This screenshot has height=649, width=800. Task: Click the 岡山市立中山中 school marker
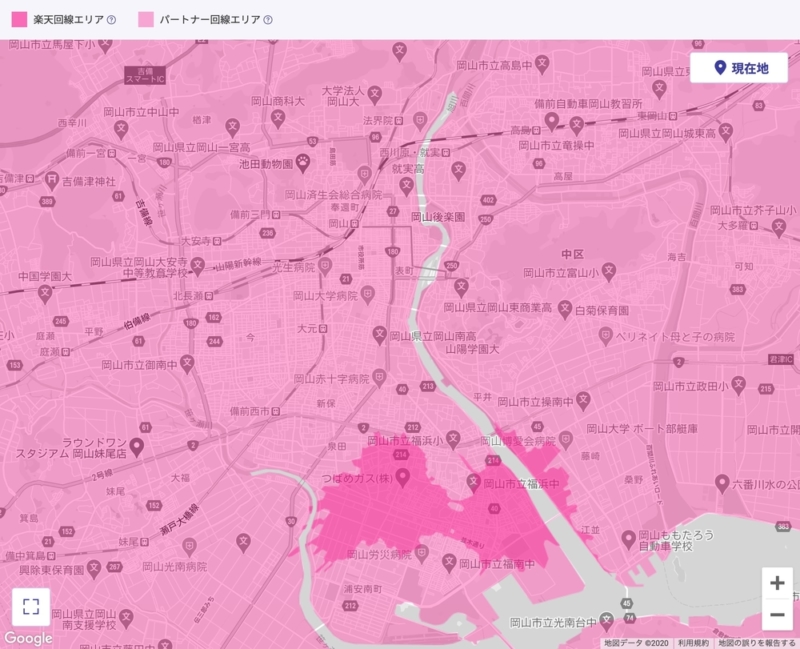click(x=121, y=128)
